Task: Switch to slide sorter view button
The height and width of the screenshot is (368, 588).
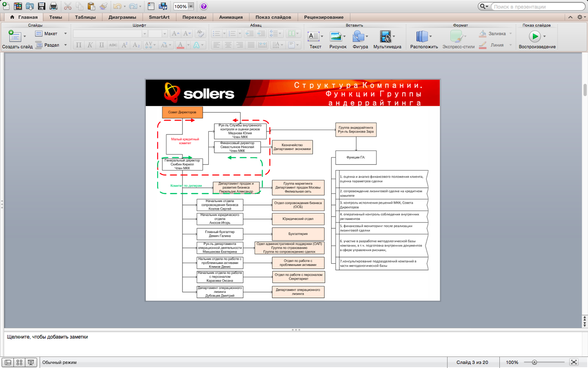Action: coord(19,362)
